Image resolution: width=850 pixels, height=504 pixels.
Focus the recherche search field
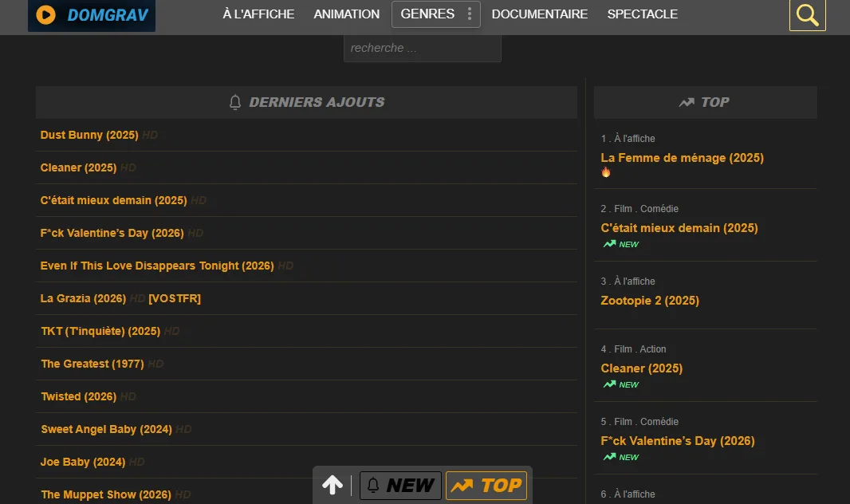pos(422,48)
